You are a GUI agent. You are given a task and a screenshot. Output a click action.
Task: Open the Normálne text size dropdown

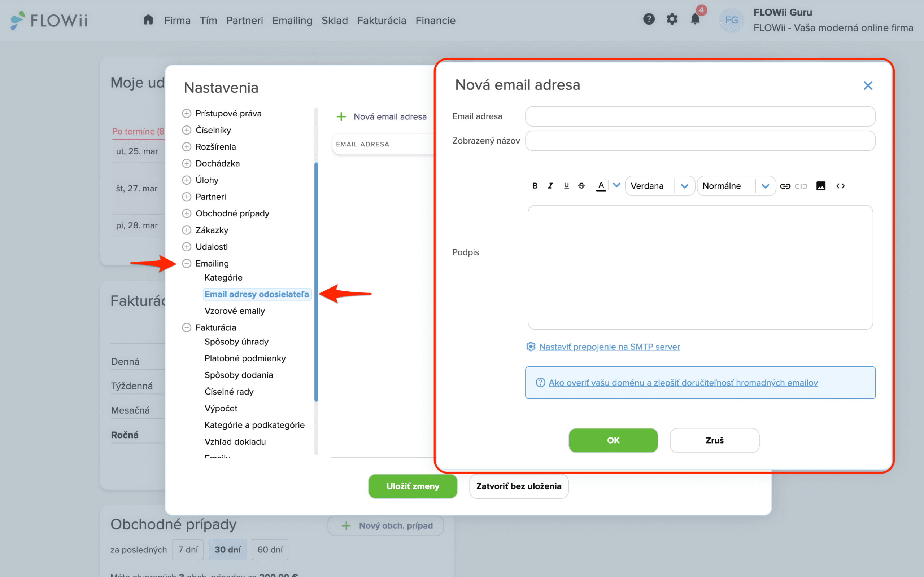tap(736, 186)
